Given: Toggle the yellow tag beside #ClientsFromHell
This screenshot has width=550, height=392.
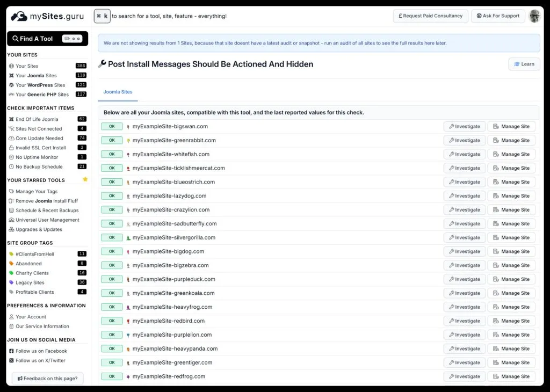Looking at the screenshot, I should pyautogui.click(x=10, y=254).
